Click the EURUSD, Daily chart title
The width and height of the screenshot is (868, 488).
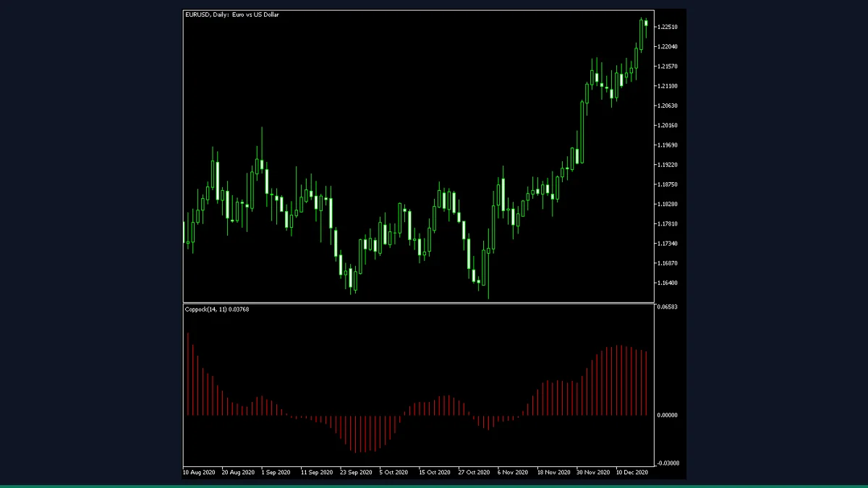pyautogui.click(x=231, y=14)
